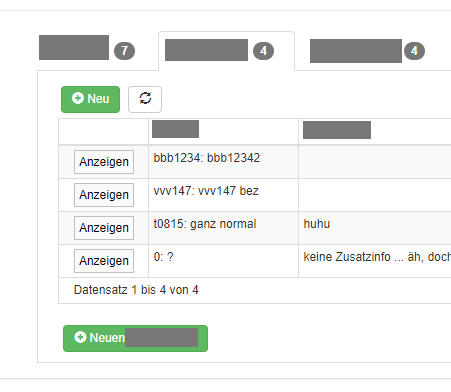Select the 'bbb1234: bbb12342' cell

pos(223,162)
